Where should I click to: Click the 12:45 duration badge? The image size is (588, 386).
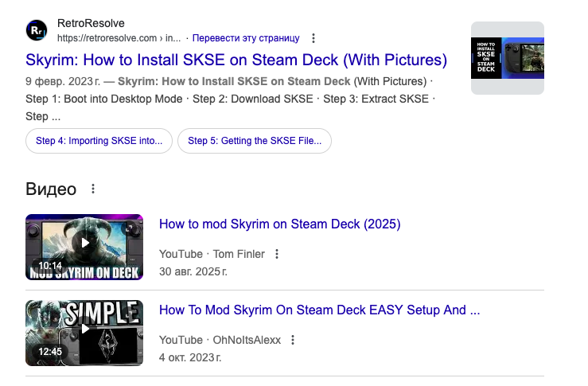(50, 352)
